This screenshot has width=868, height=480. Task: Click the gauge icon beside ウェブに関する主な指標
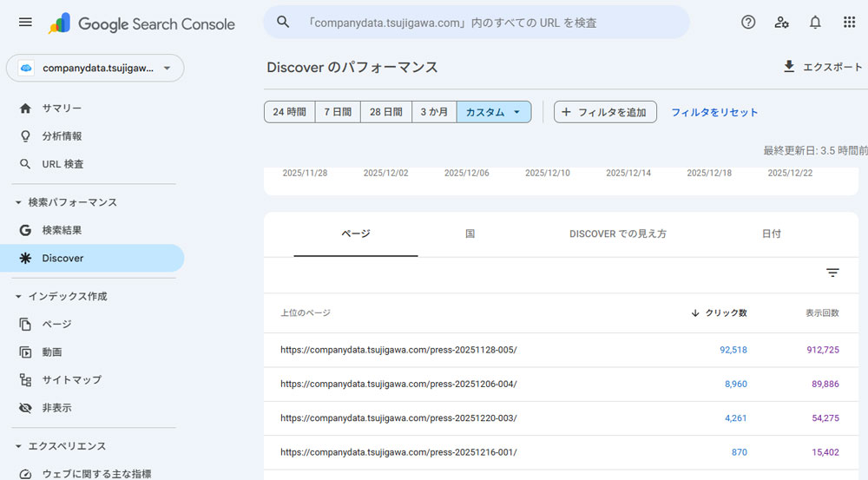(25, 474)
